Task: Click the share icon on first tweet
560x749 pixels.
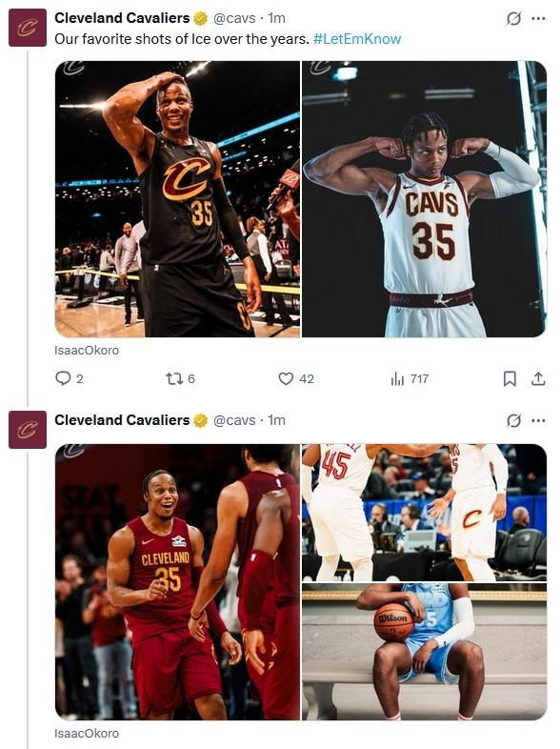Action: 538,379
